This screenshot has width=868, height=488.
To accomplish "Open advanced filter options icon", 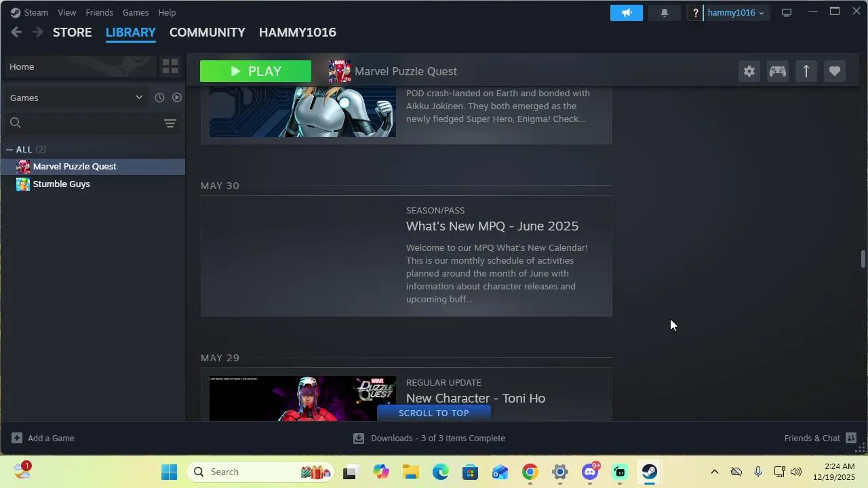I will (170, 123).
